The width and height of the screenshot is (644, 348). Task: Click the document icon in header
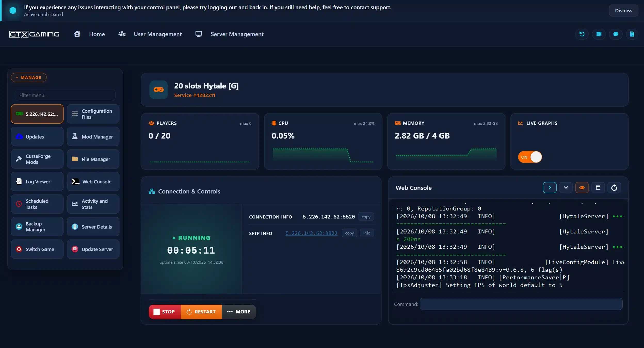[x=632, y=34]
